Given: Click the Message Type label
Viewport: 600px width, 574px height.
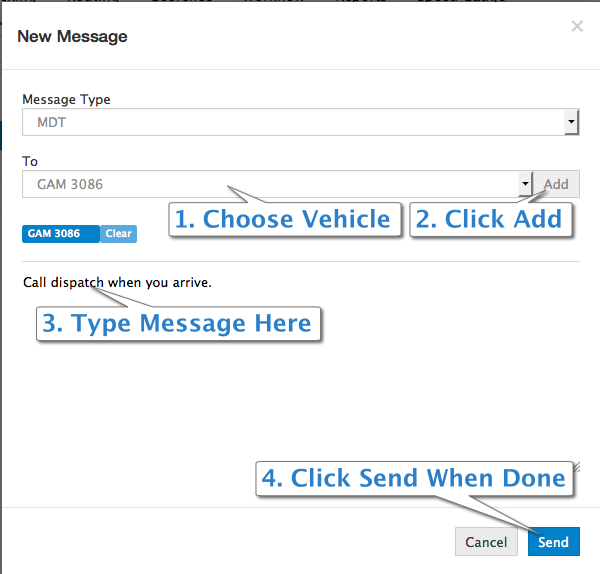Looking at the screenshot, I should point(66,99).
